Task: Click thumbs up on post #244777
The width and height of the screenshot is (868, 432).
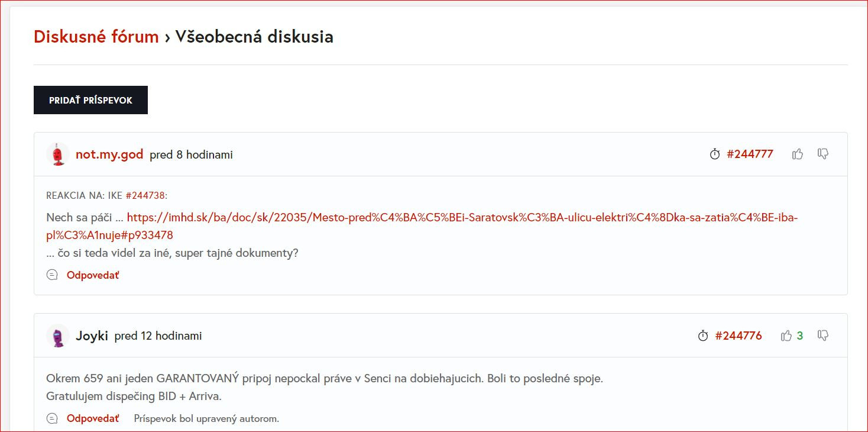Action: pos(798,154)
